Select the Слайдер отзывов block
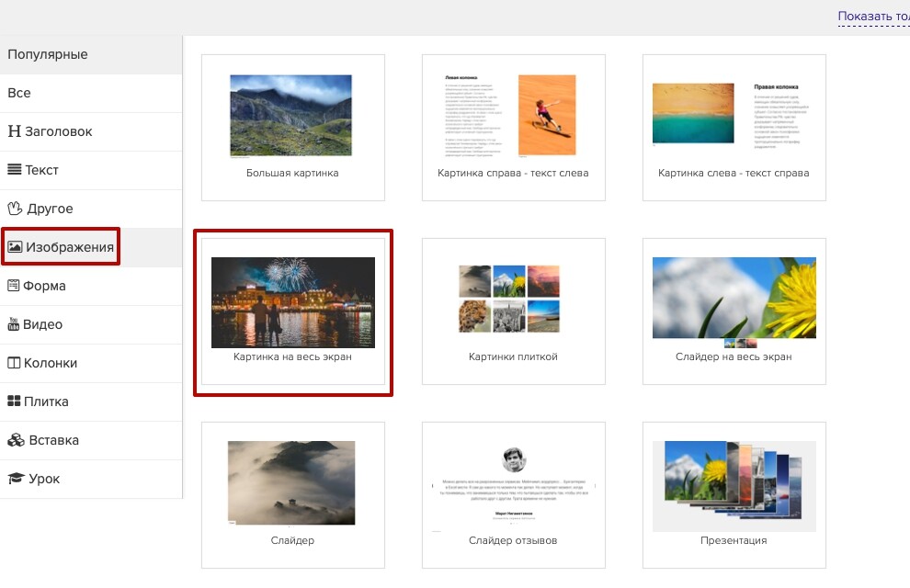This screenshot has height=588, width=910. (513, 494)
